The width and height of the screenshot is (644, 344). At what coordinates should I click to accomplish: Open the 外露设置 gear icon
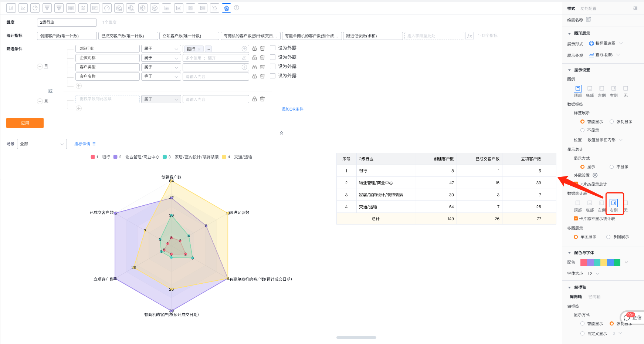[x=595, y=175]
